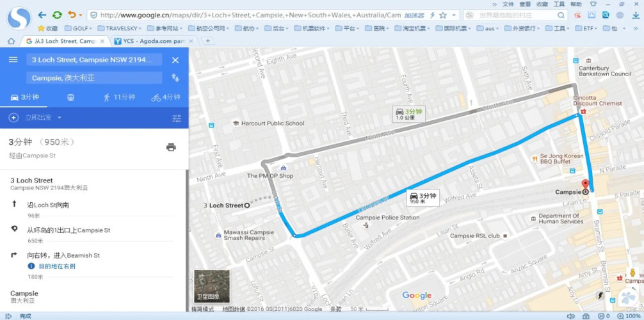Close the directions panel with X
This screenshot has height=320, width=644.
point(175,60)
